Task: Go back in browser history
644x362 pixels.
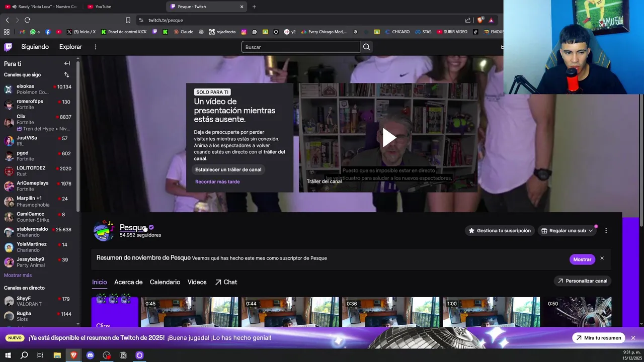Action: pos(7,20)
